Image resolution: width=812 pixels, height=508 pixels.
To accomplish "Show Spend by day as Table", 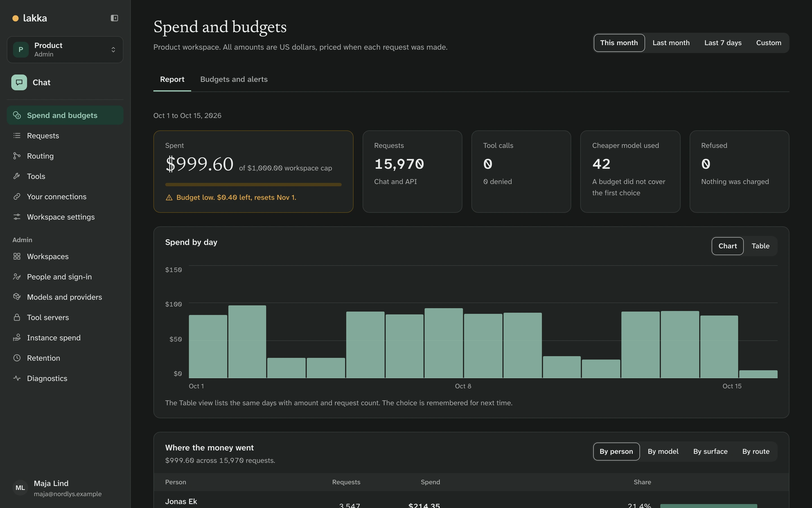I will (x=760, y=246).
